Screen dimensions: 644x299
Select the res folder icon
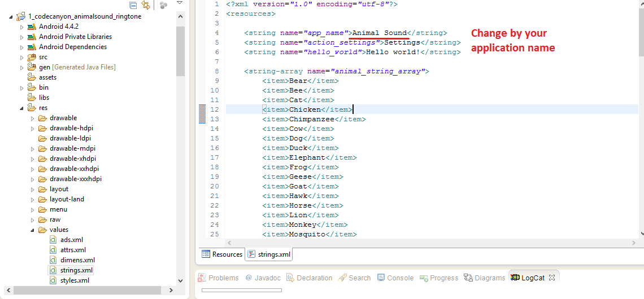click(32, 108)
